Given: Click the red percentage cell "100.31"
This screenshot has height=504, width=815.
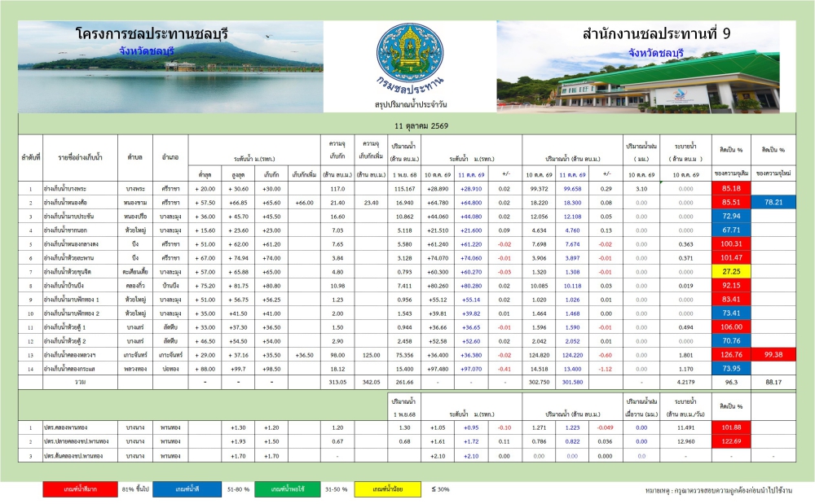Looking at the screenshot, I should pos(731,244).
